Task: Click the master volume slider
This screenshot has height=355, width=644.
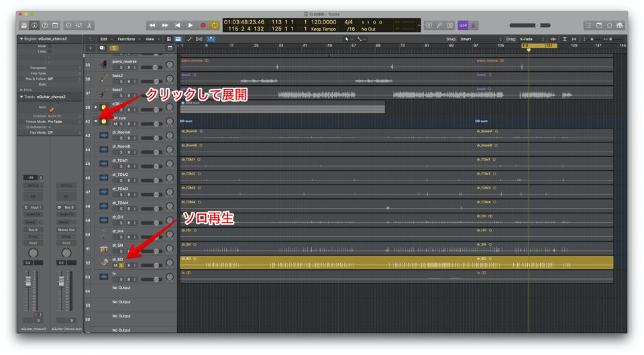Action: point(538,25)
